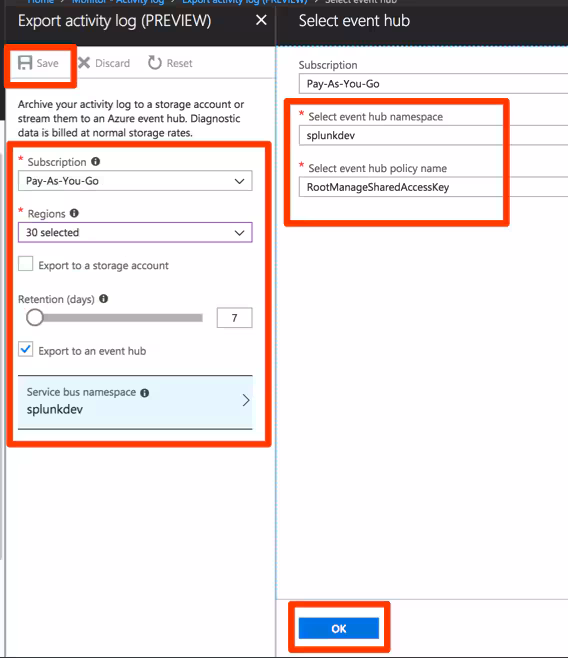Click the Retention days slider handle
The height and width of the screenshot is (658, 568).
tap(35, 318)
